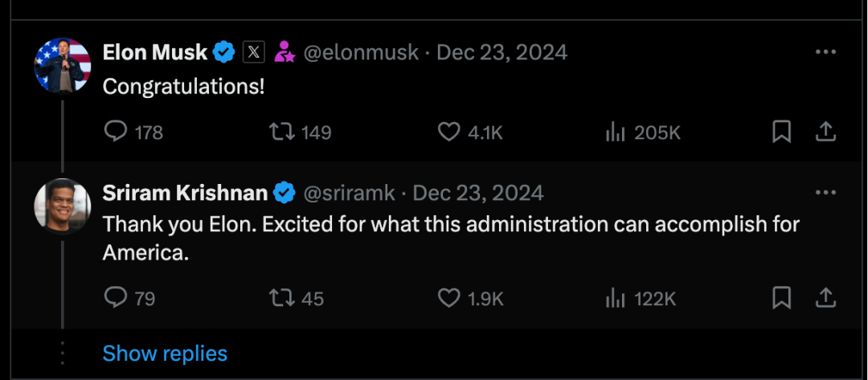Repost Sriram Krishnan's thank you post
This screenshot has width=868, height=380.
point(282,298)
